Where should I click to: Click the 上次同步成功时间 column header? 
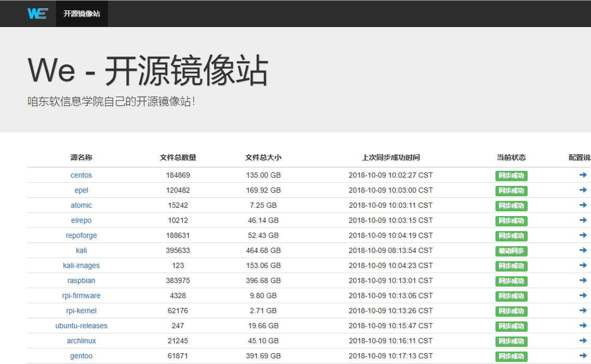point(391,157)
